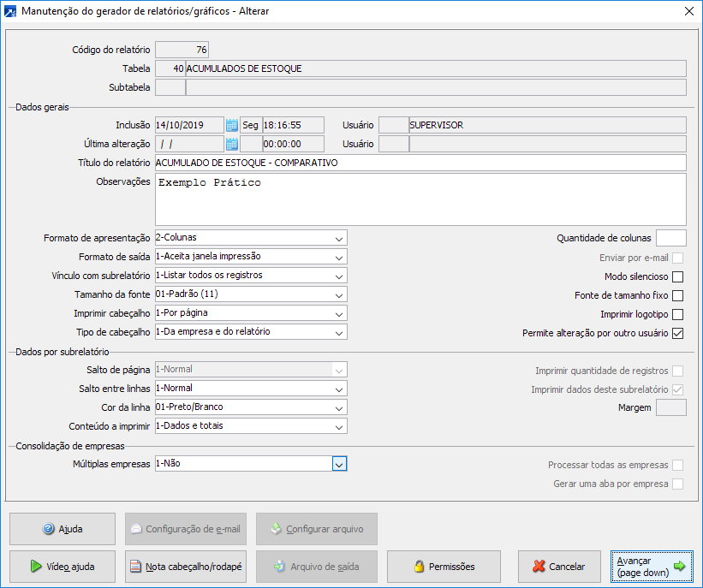Expand Formato de apresentação dropdown
Screen dimensions: 703x588
tap(339, 238)
